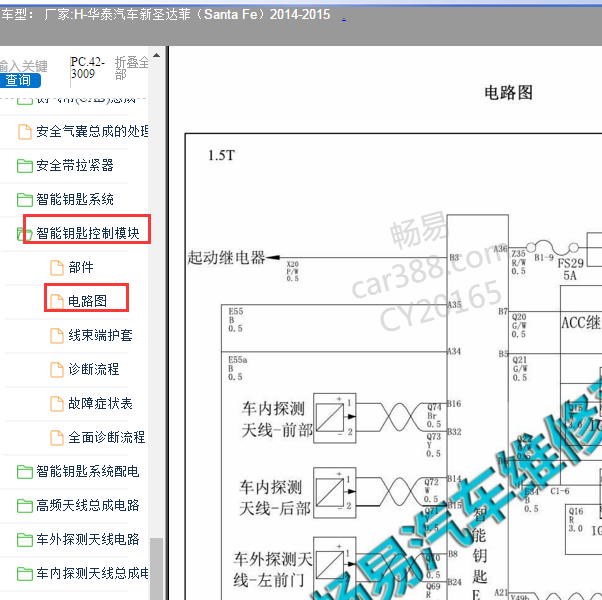Click the open folder icon beside 智能钥匙控制模块
The width and height of the screenshot is (602, 600).
coord(25,234)
